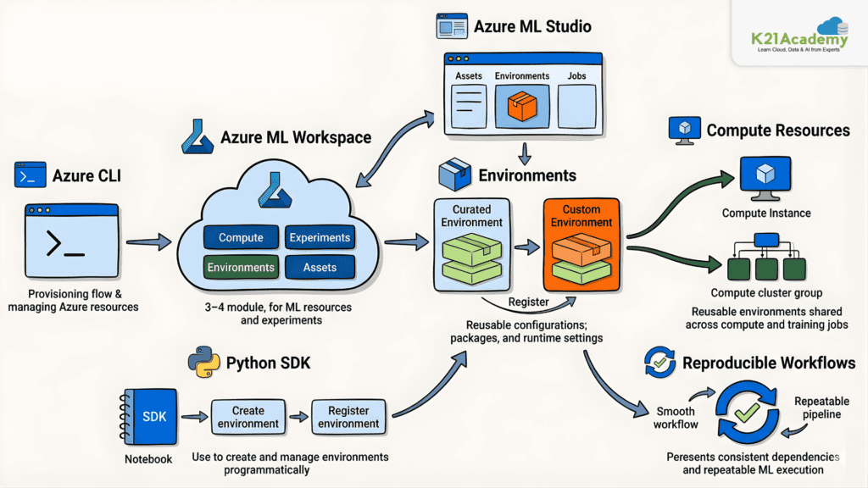Image resolution: width=868 pixels, height=488 pixels.
Task: Select the Assets button in workspace cloud
Action: coord(320,267)
